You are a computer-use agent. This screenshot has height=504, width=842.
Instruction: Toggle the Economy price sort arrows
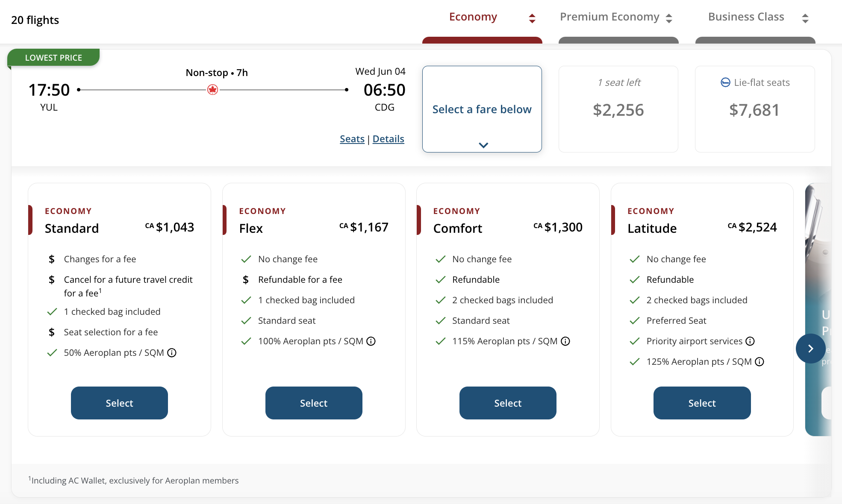coord(532,18)
